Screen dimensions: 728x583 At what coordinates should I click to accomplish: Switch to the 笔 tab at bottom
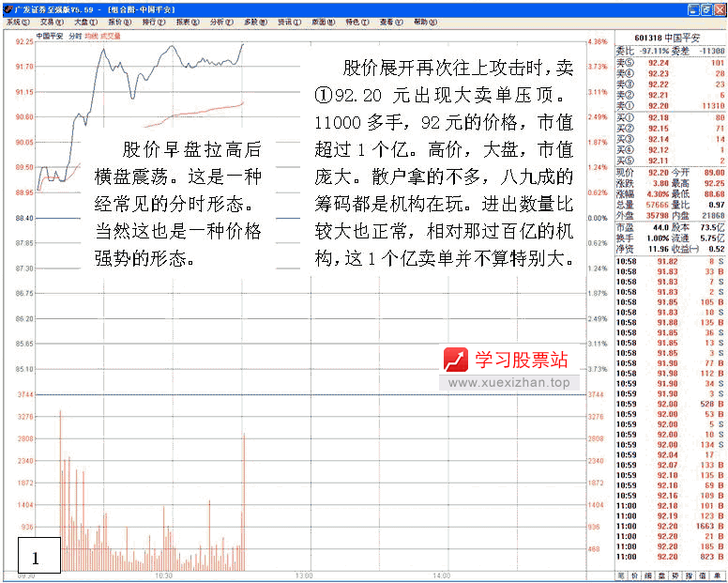[x=621, y=576]
